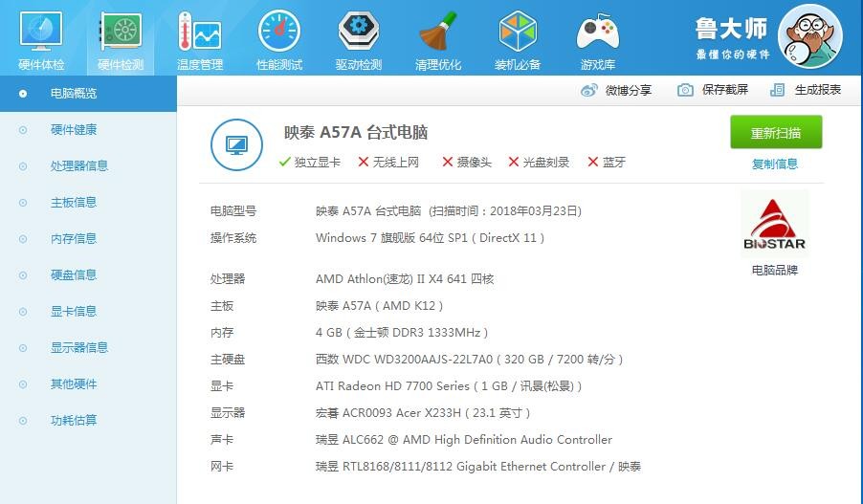The width and height of the screenshot is (863, 504).
Task: Click the 操作系统 row label
Action: pyautogui.click(x=233, y=238)
